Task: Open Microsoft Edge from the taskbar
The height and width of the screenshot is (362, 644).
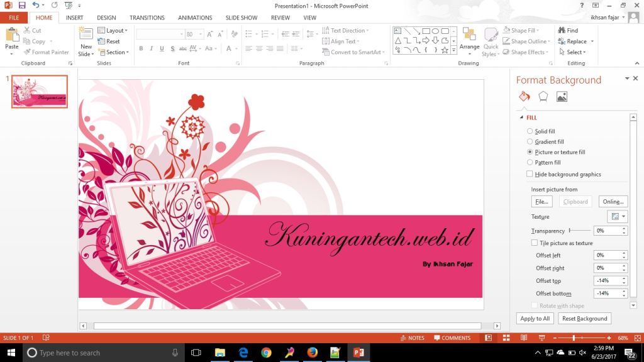Action: (x=243, y=353)
